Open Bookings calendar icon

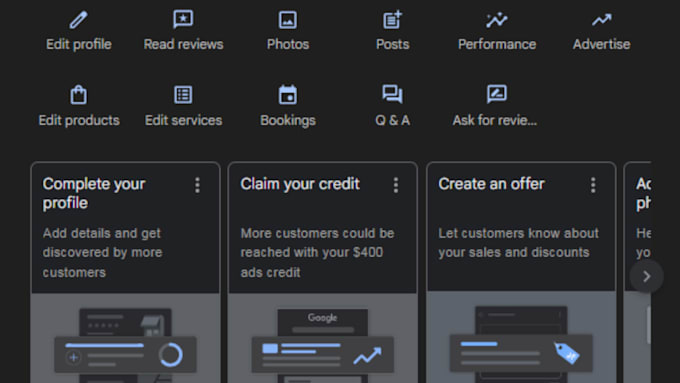tap(288, 95)
